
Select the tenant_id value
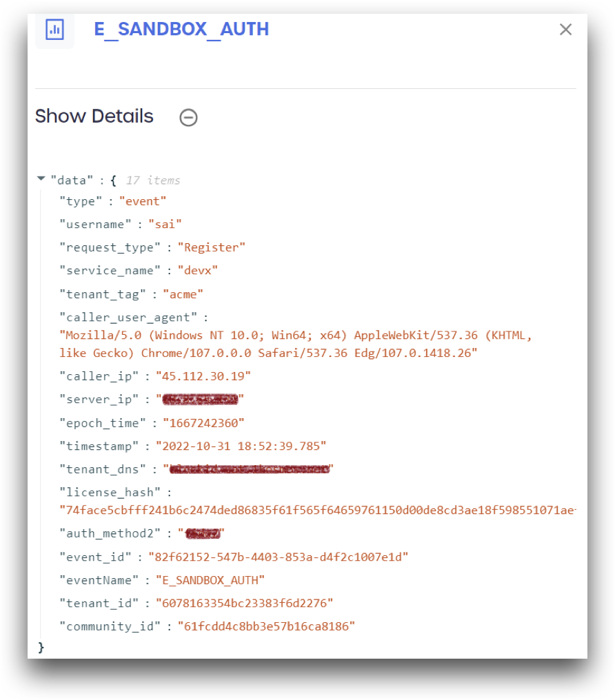pos(244,604)
